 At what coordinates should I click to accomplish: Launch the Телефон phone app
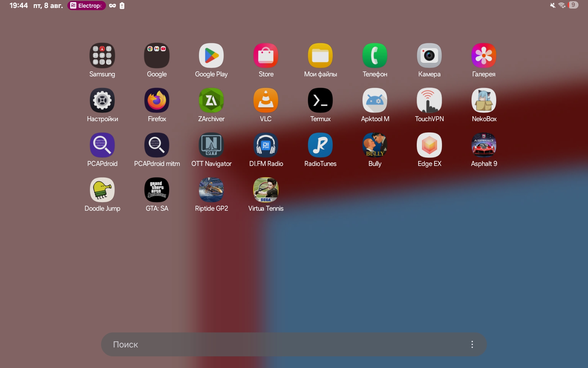pyautogui.click(x=375, y=56)
